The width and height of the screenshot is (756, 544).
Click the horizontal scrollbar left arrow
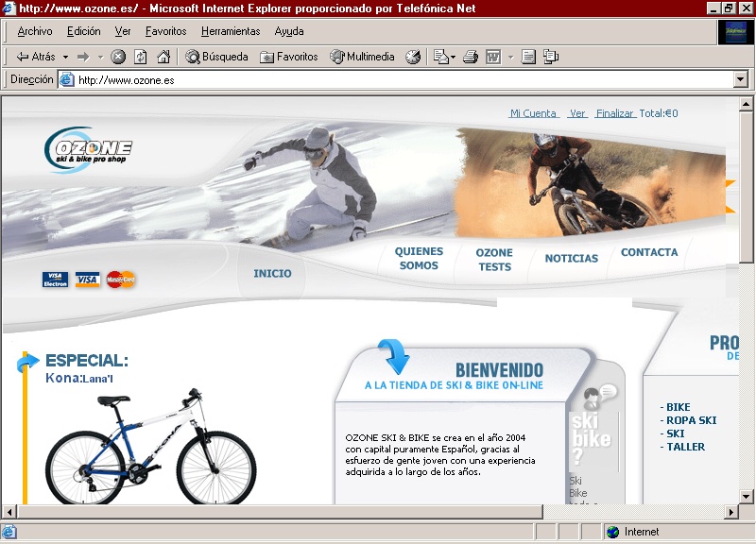pyautogui.click(x=9, y=512)
